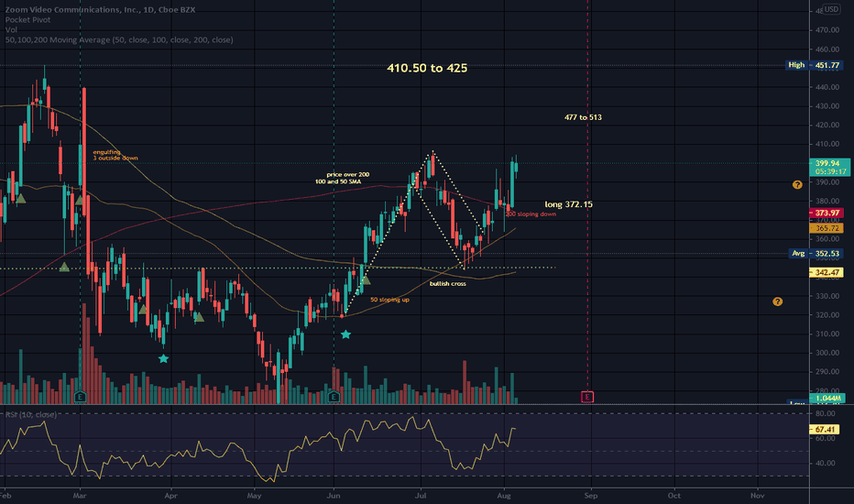Viewport: 854px width, 504px height.
Task: Click the 470.00 price scale value
Action: 827,30
